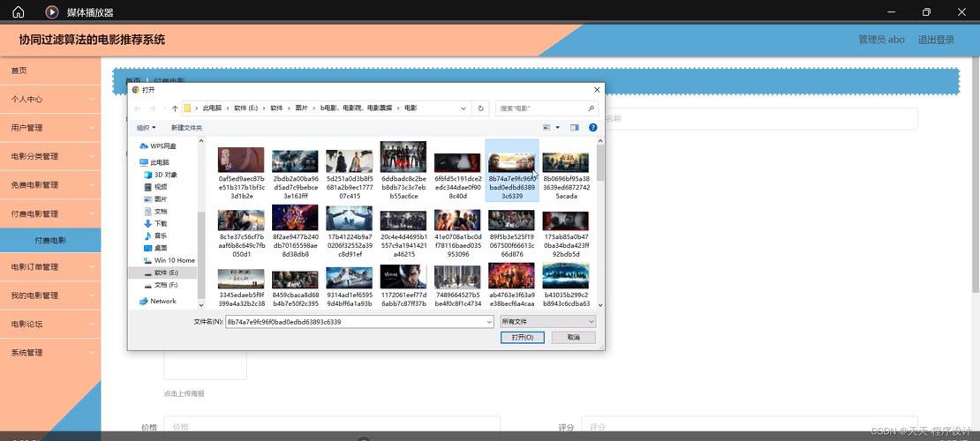Click the home icon in media player bar
The image size is (980, 441).
[19, 11]
